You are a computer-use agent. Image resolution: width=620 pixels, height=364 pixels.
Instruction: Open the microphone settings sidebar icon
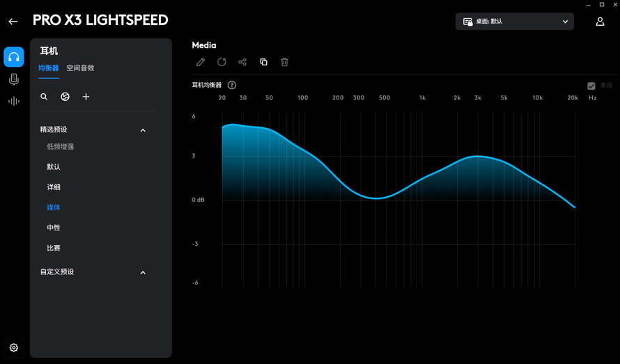(14, 79)
